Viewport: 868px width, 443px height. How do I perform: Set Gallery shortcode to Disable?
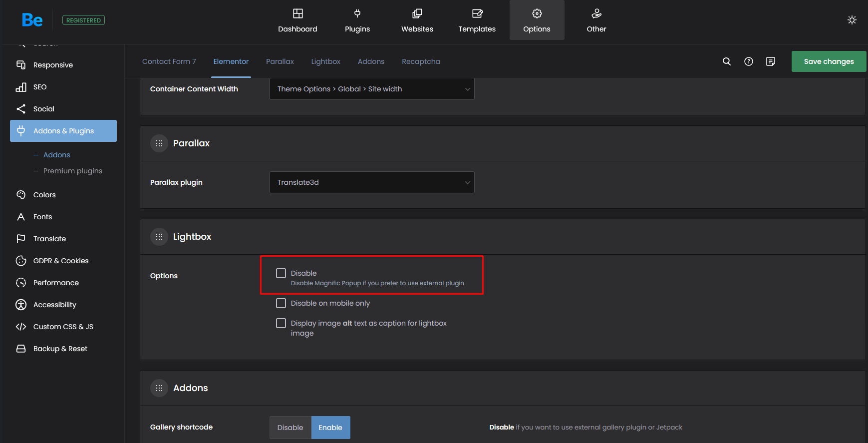click(x=290, y=428)
